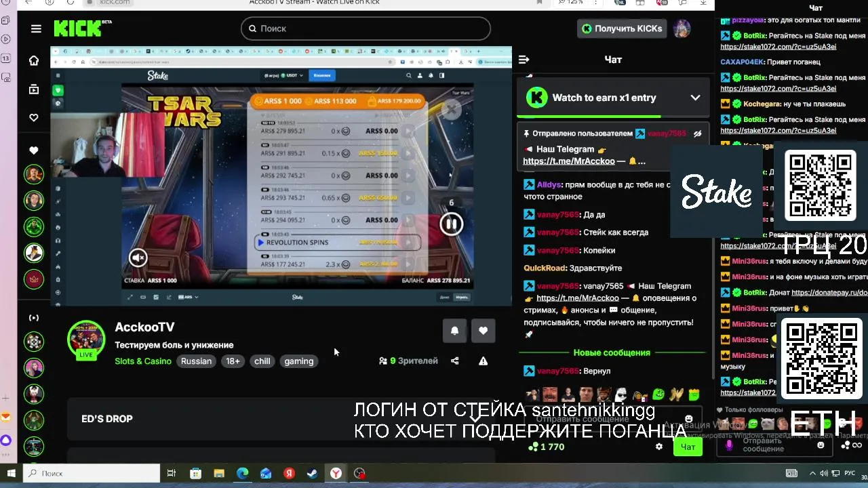Open File Explorer on the taskbar
868x488 pixels.
point(218,473)
